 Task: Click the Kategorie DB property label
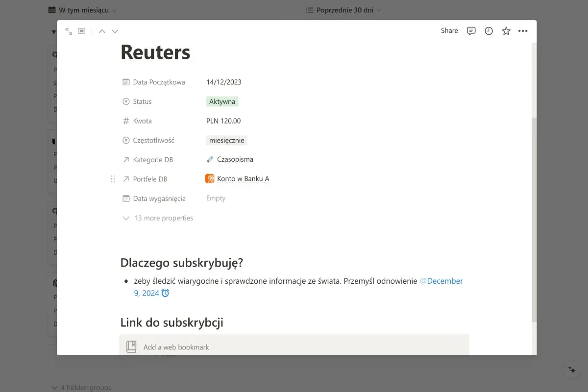(x=153, y=160)
